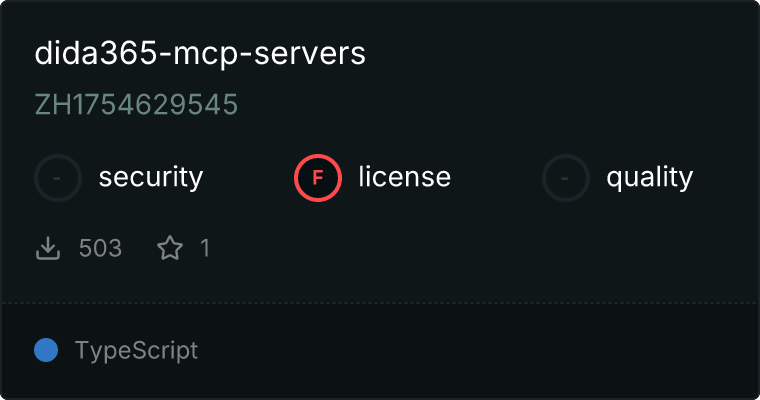Image resolution: width=760 pixels, height=400 pixels.
Task: Select the red F license grade badge
Action: [x=318, y=178]
